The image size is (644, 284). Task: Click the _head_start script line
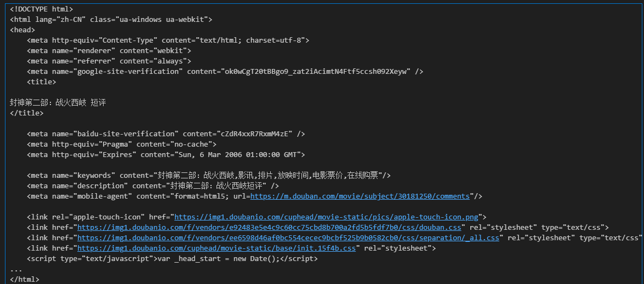(x=172, y=259)
